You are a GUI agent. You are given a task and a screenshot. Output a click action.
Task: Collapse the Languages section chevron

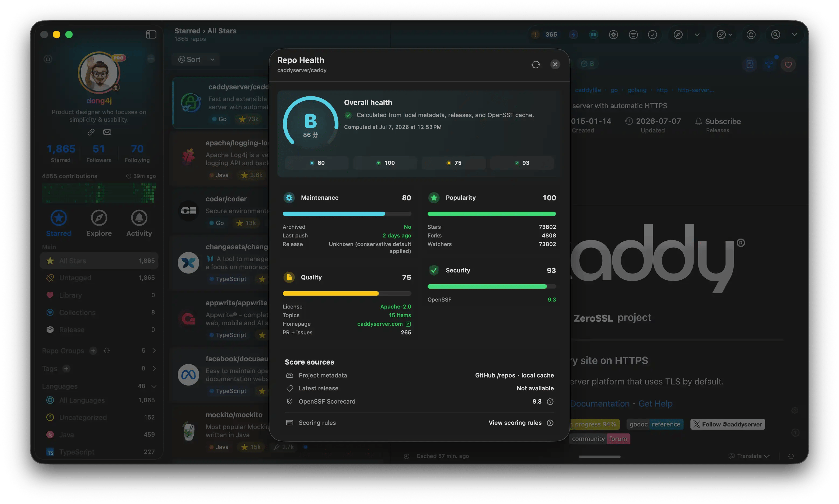154,386
